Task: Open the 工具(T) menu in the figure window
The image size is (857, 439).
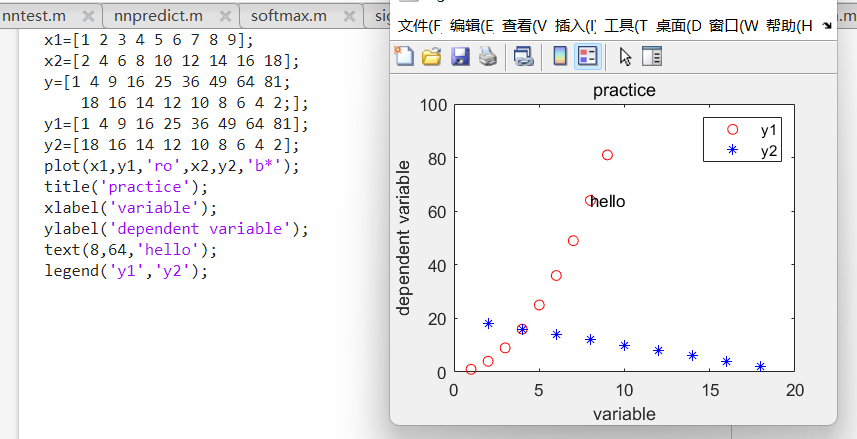Action: pyautogui.click(x=625, y=25)
